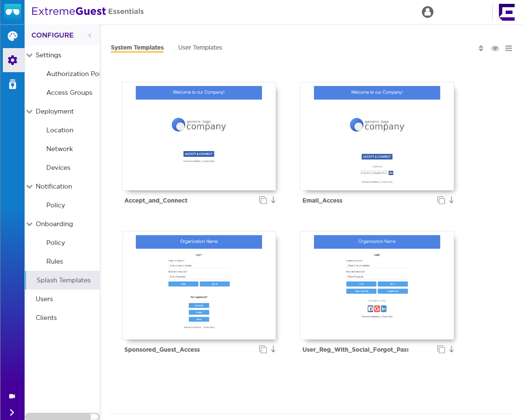Select the gear icon in the left rail
The height and width of the screenshot is (420, 523).
[12, 60]
